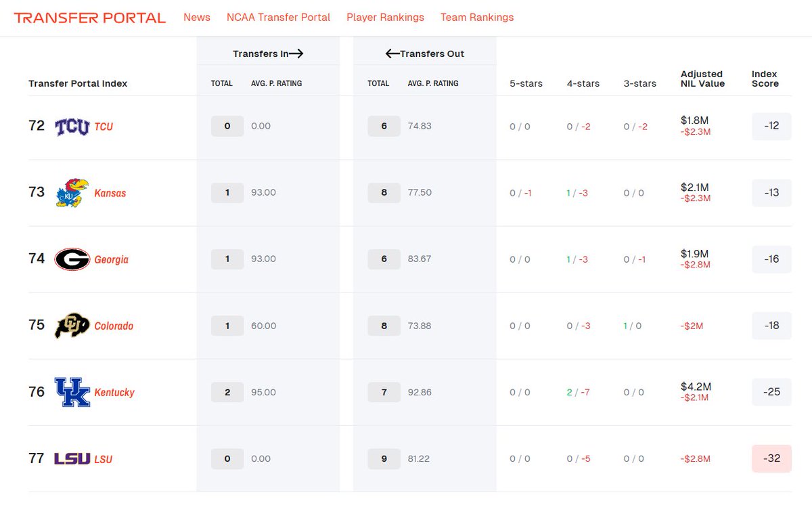The height and width of the screenshot is (520, 812).
Task: Click Kansas's $2.1M NIL value
Action: (695, 188)
